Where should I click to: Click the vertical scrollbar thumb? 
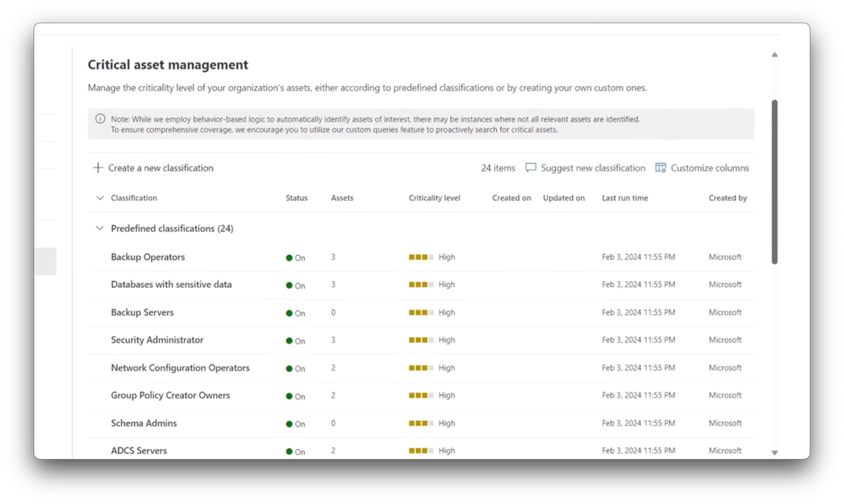tap(775, 182)
